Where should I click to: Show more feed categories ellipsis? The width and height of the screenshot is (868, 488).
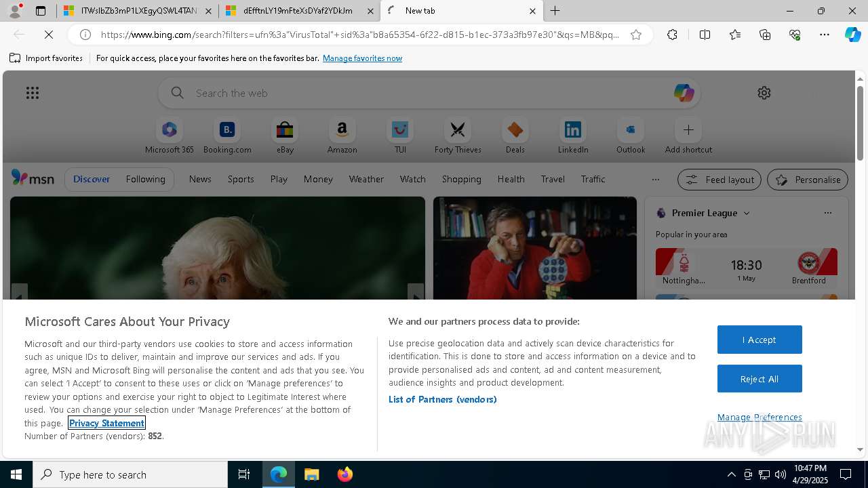(x=655, y=180)
